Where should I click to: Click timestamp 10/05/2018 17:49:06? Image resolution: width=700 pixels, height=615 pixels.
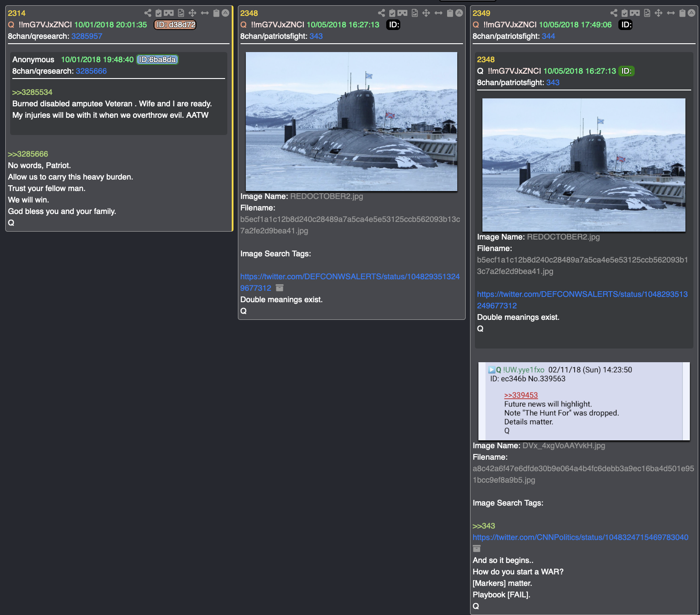pos(575,25)
